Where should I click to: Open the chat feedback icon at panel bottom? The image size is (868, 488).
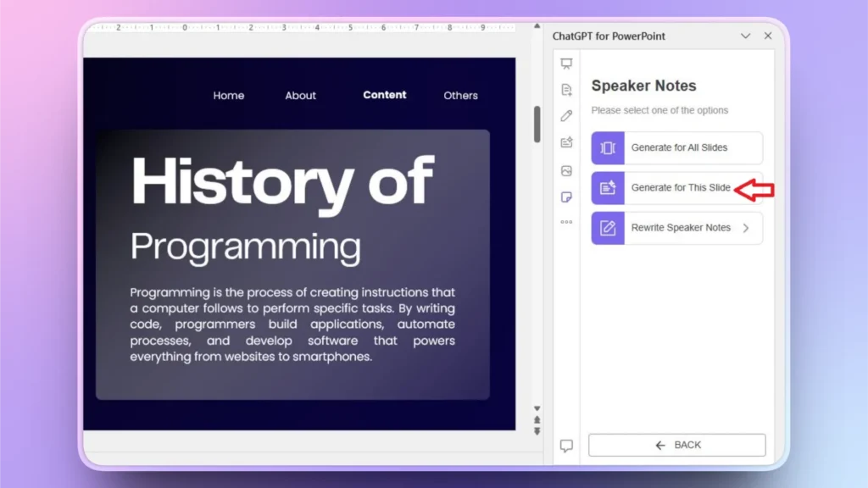[x=566, y=445]
